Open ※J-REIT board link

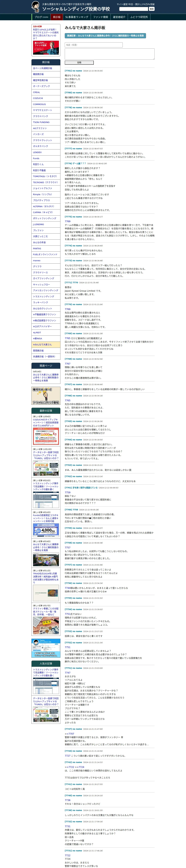click(46, 333)
